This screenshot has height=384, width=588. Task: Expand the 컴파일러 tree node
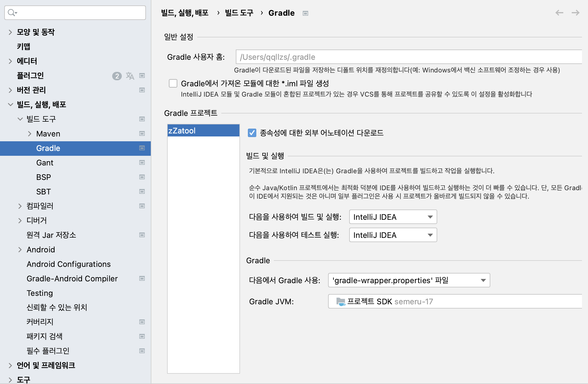(20, 206)
